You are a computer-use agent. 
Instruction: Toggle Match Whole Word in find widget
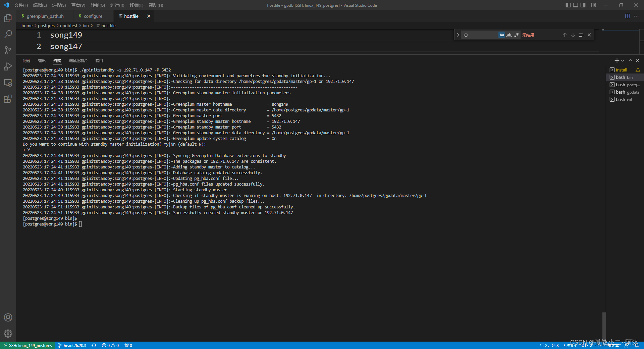pos(509,35)
